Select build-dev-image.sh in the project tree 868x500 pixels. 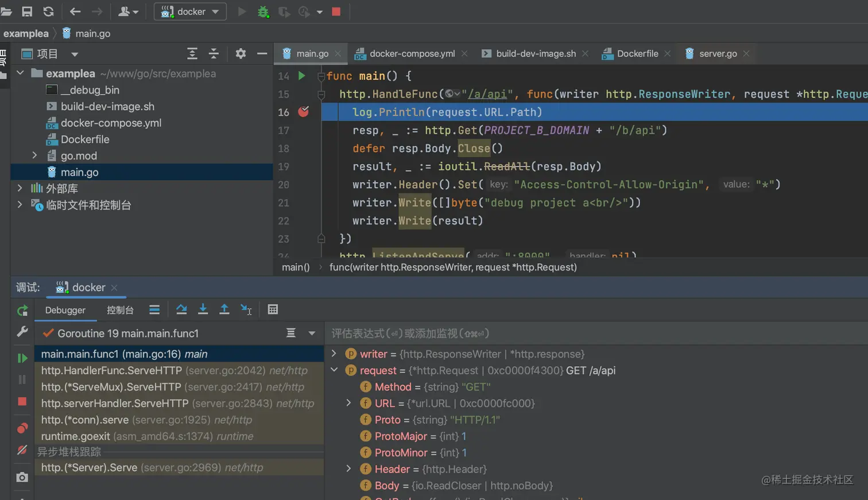107,106
